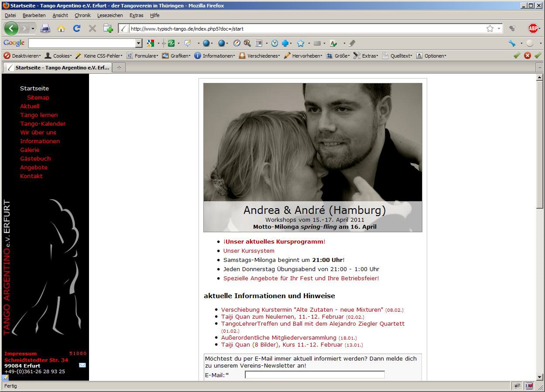545x392 pixels.
Task: Go to the home page icon
Action: [61, 28]
